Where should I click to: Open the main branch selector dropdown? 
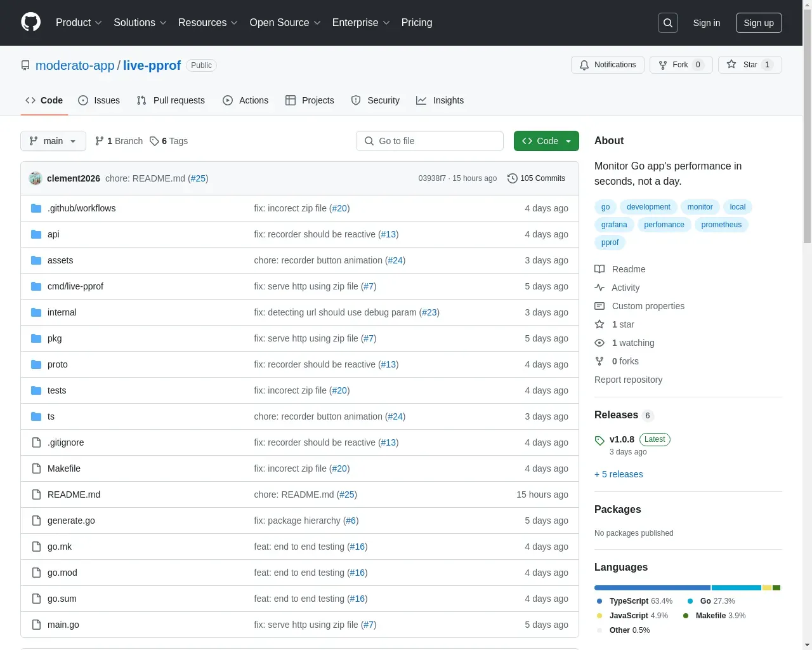tap(53, 141)
